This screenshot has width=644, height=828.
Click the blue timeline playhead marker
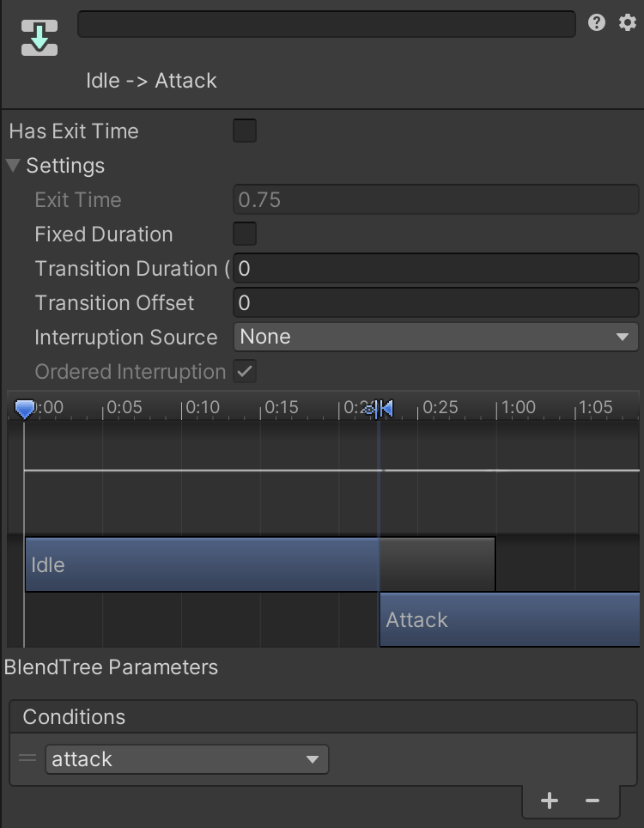point(25,410)
